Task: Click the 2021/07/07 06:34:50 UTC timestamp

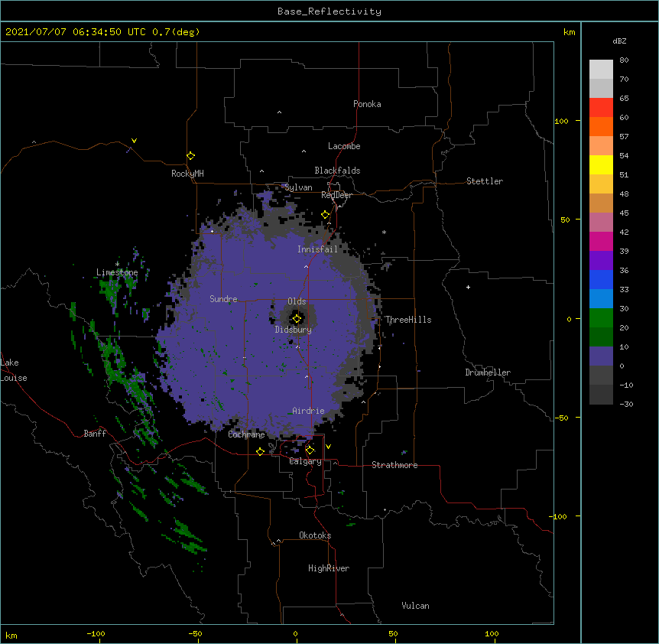Action: tap(76, 32)
